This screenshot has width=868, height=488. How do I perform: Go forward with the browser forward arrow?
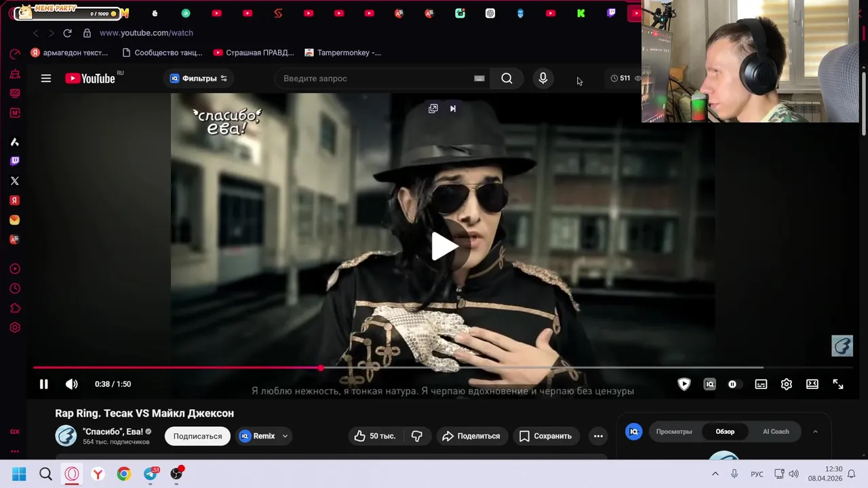tap(51, 33)
